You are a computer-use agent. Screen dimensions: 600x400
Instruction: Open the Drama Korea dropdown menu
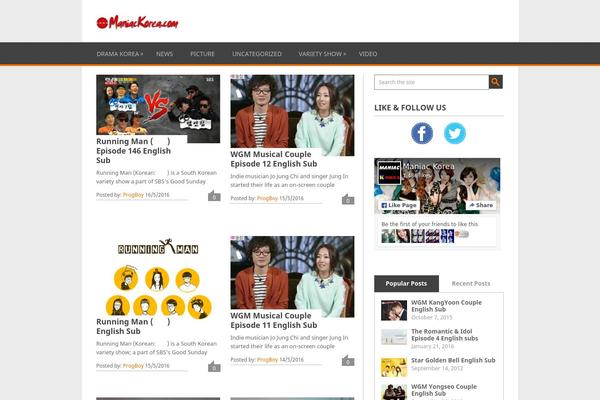tap(120, 54)
